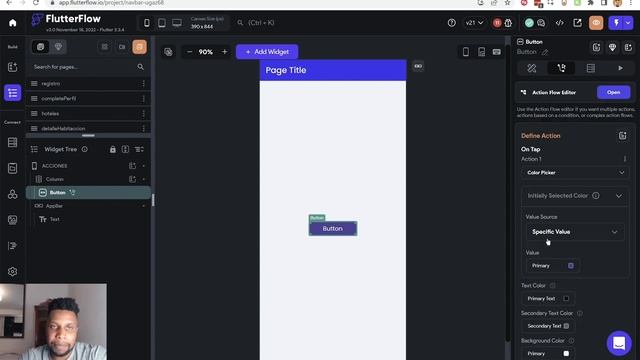The width and height of the screenshot is (640, 360).
Task: Open the Widget Palette in the left sidebar
Action: tap(13, 67)
